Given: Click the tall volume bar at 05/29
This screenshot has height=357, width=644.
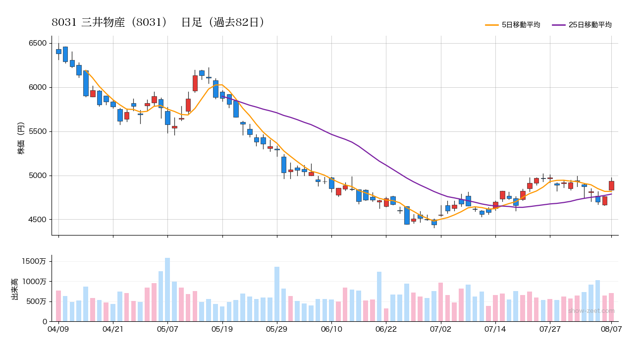Looking at the screenshot, I should coord(277,294).
